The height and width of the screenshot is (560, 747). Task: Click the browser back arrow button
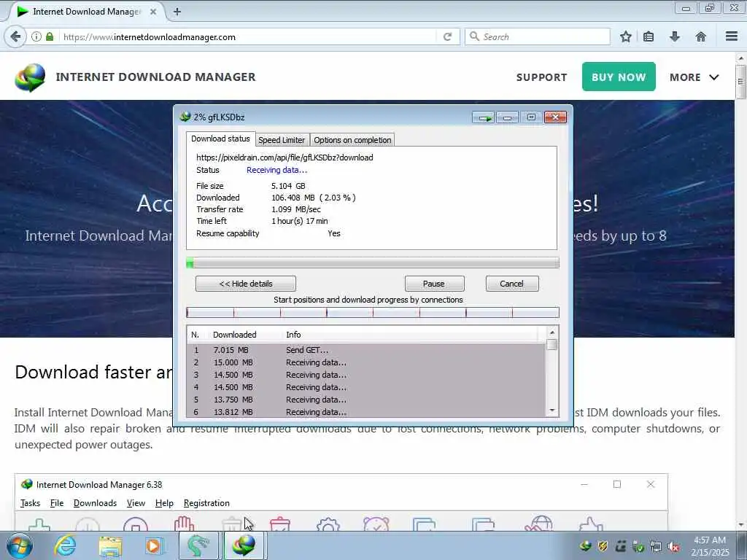pyautogui.click(x=16, y=36)
